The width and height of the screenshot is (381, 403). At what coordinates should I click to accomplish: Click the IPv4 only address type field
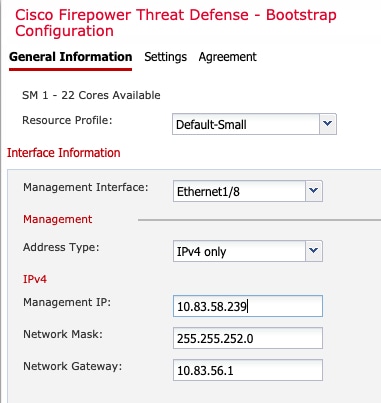239,251
